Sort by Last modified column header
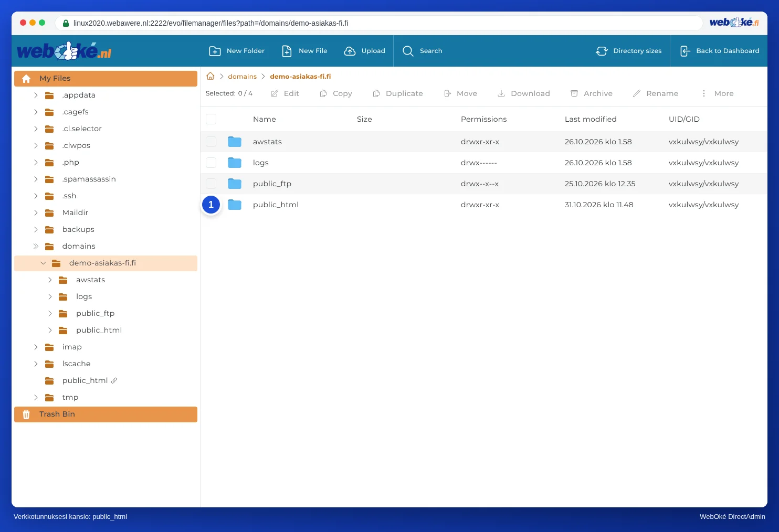Viewport: 779px width, 532px height. pos(591,119)
